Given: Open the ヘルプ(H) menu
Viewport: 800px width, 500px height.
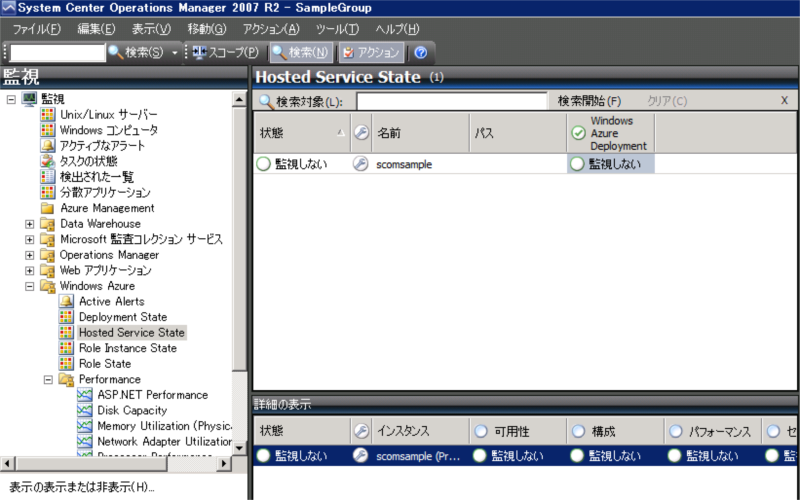Looking at the screenshot, I should pos(397,29).
